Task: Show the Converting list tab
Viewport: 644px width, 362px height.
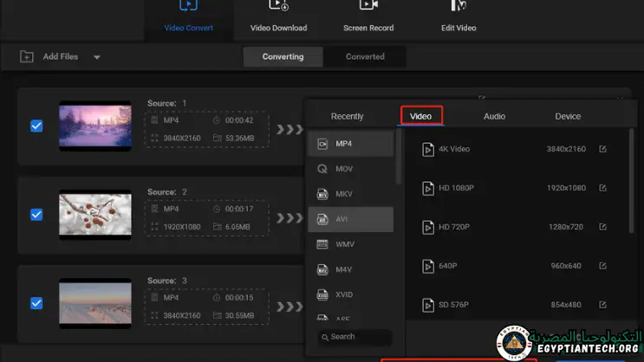Action: pyautogui.click(x=283, y=56)
